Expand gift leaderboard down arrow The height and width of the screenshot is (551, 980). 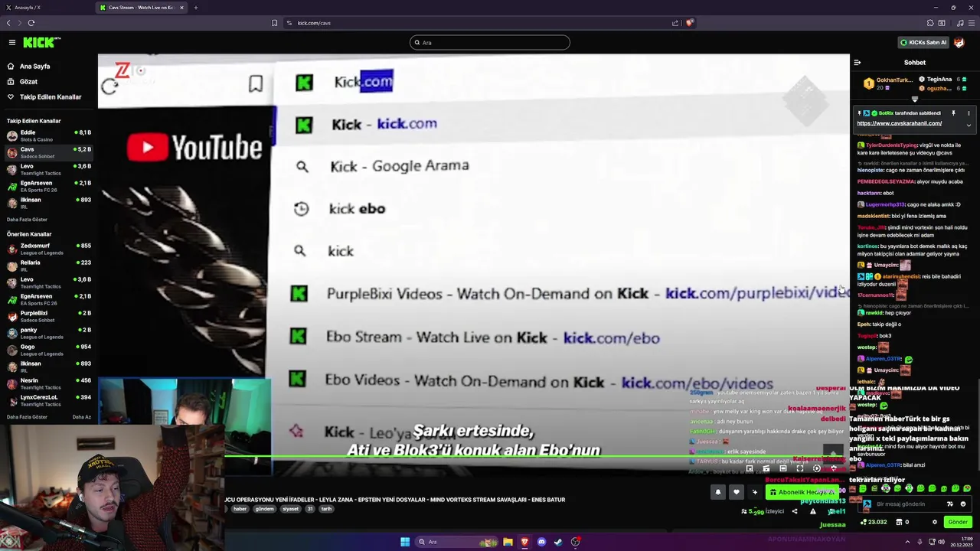[915, 99]
